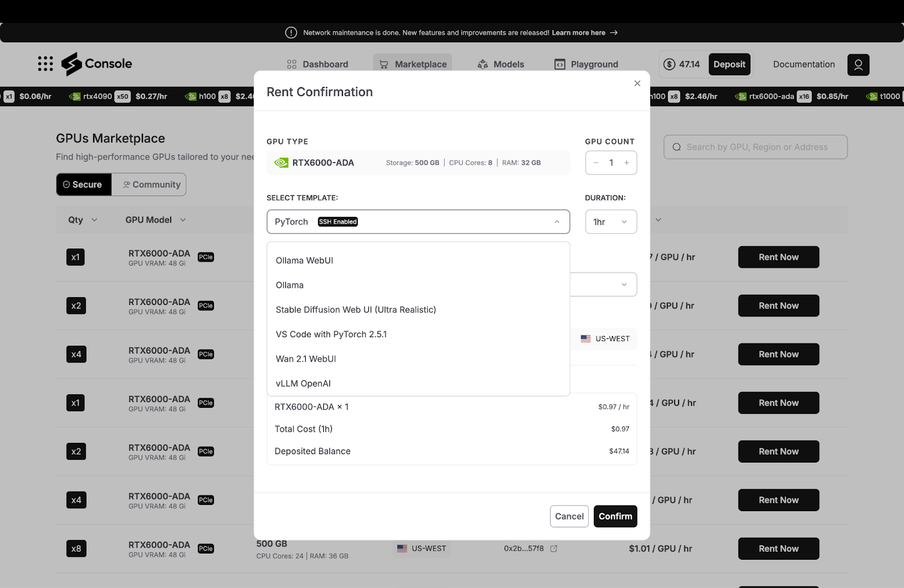The height and width of the screenshot is (588, 904).
Task: Click Rent Now on first x1 row
Action: [x=779, y=257]
